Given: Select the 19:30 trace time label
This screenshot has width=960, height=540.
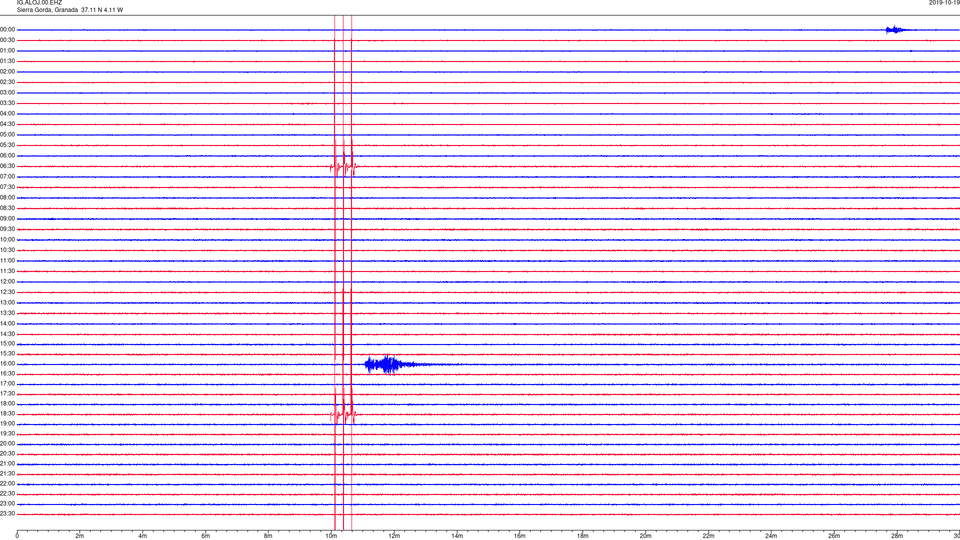Looking at the screenshot, I should (x=8, y=433).
